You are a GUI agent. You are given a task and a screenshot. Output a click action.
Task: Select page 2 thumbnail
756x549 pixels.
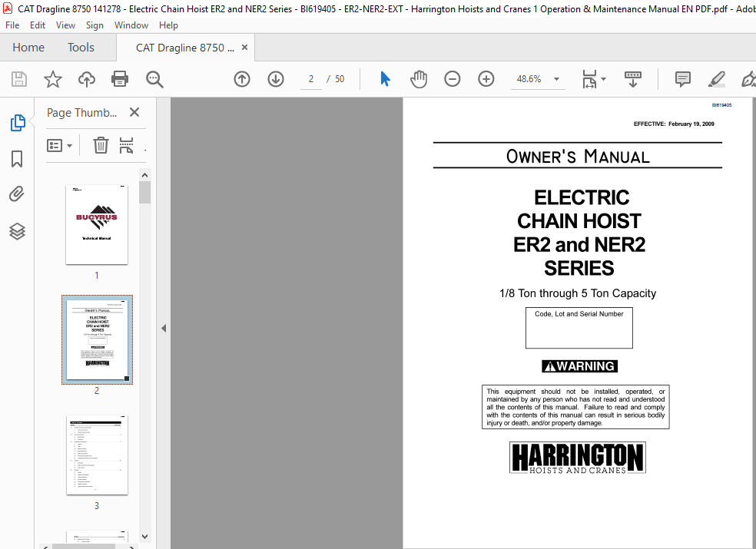point(97,339)
